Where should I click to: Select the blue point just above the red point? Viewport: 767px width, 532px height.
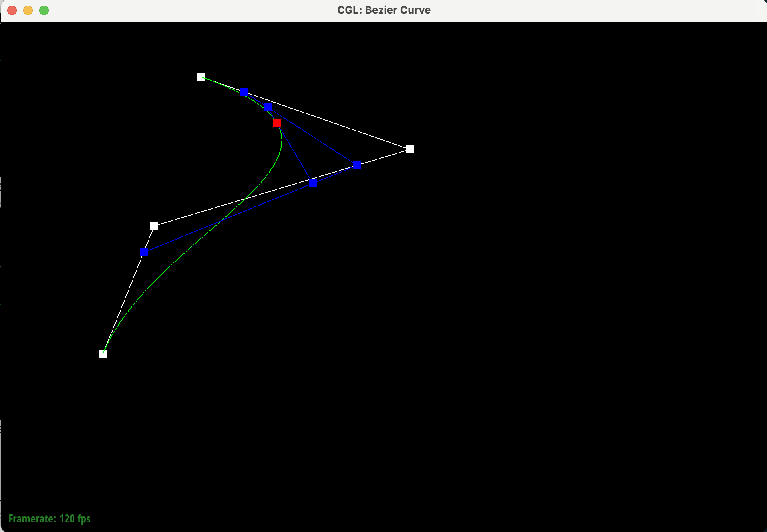(x=268, y=107)
